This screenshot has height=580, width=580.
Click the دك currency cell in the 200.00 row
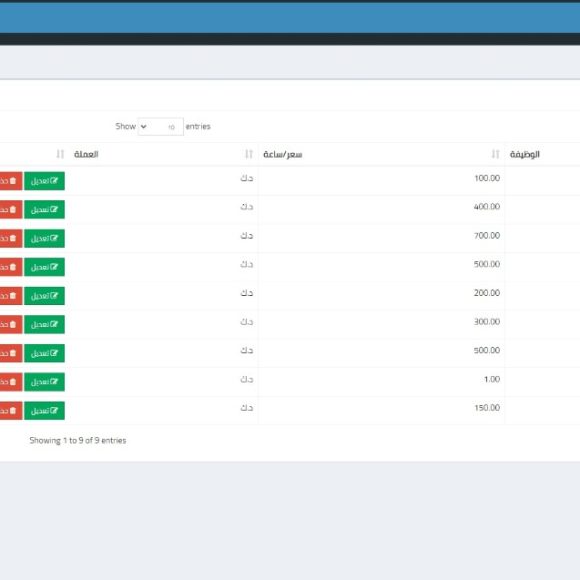(x=247, y=293)
